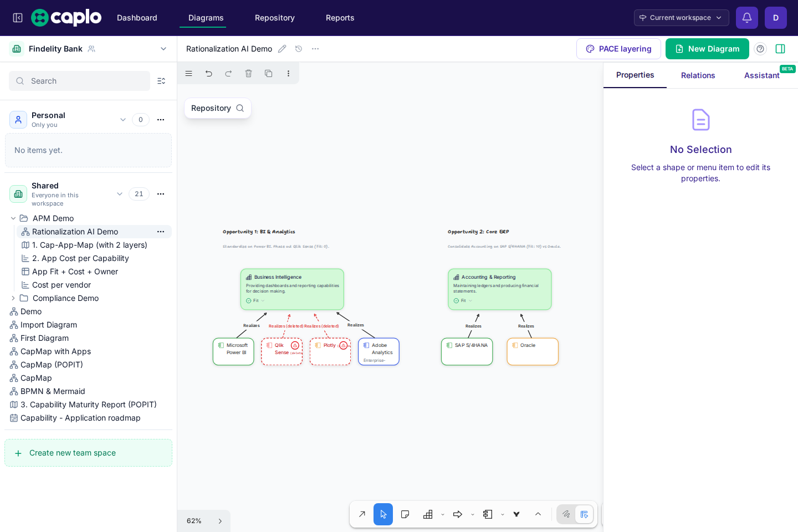
Task: Open App Fit + Cost + Owner
Action: tap(75, 272)
